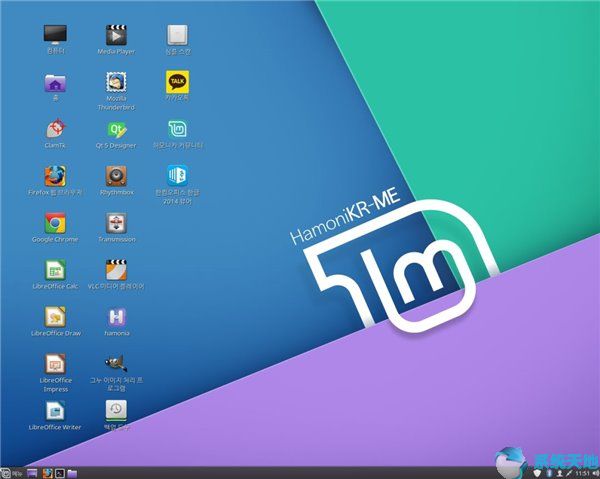Open the volume speaker tray icon
This screenshot has width=600, height=479.
click(595, 474)
